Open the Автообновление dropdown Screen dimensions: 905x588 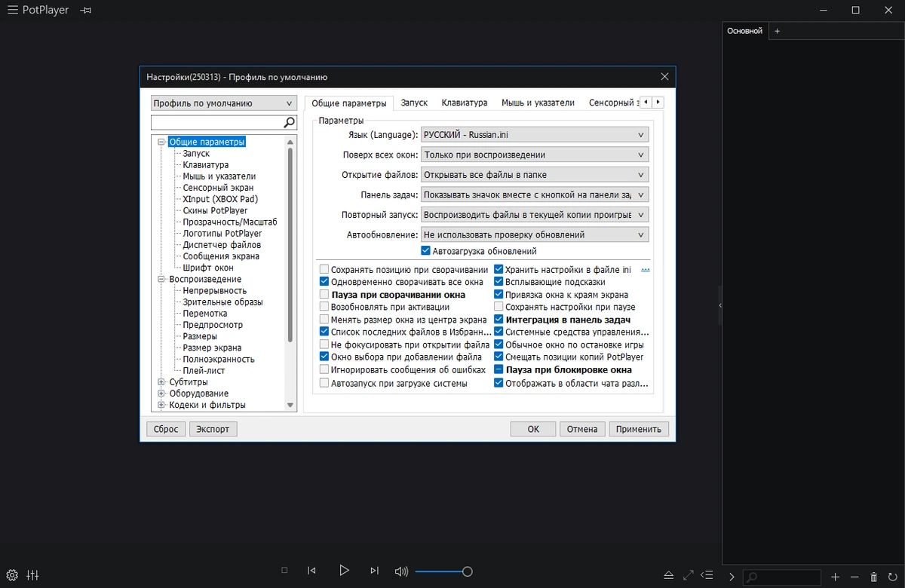pos(535,234)
